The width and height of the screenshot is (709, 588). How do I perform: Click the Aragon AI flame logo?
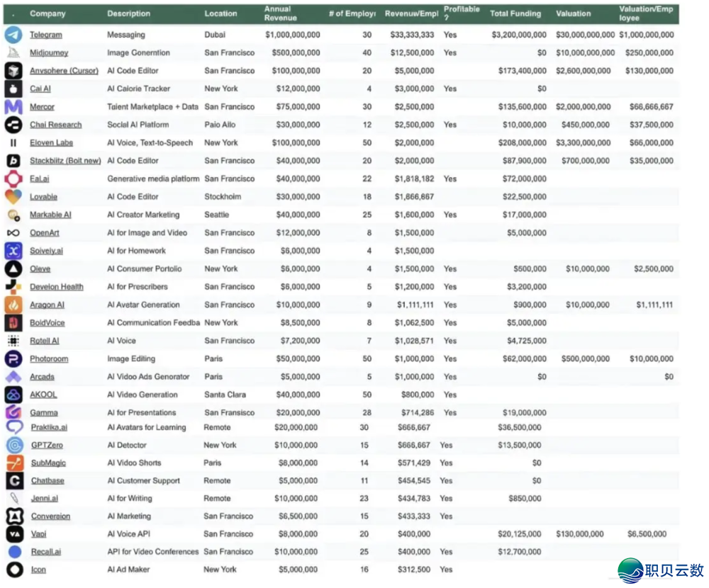(13, 305)
